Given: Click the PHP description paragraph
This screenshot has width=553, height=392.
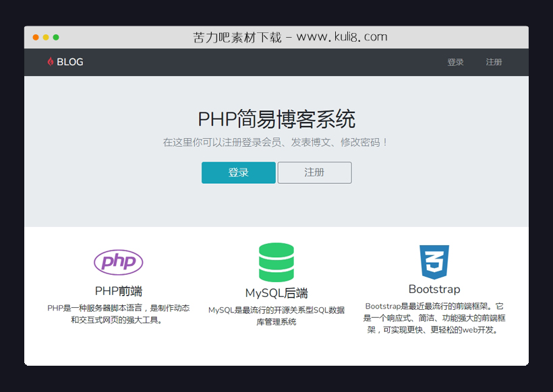Looking at the screenshot, I should point(119,315).
